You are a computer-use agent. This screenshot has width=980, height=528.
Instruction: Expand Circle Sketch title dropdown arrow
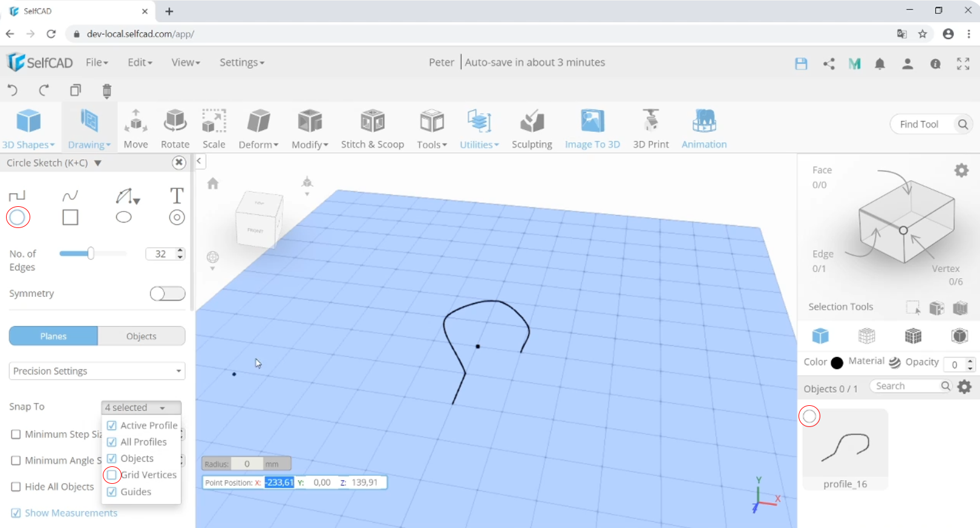click(97, 163)
